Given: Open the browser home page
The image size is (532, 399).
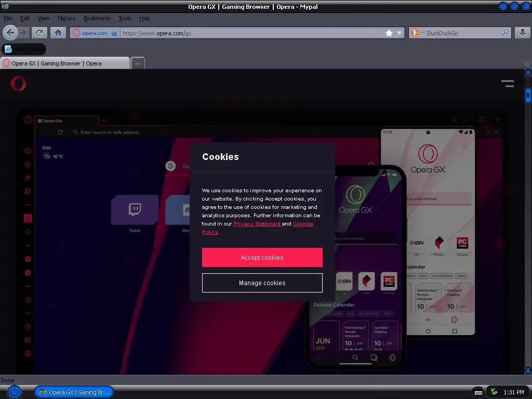Looking at the screenshot, I should [x=58, y=33].
